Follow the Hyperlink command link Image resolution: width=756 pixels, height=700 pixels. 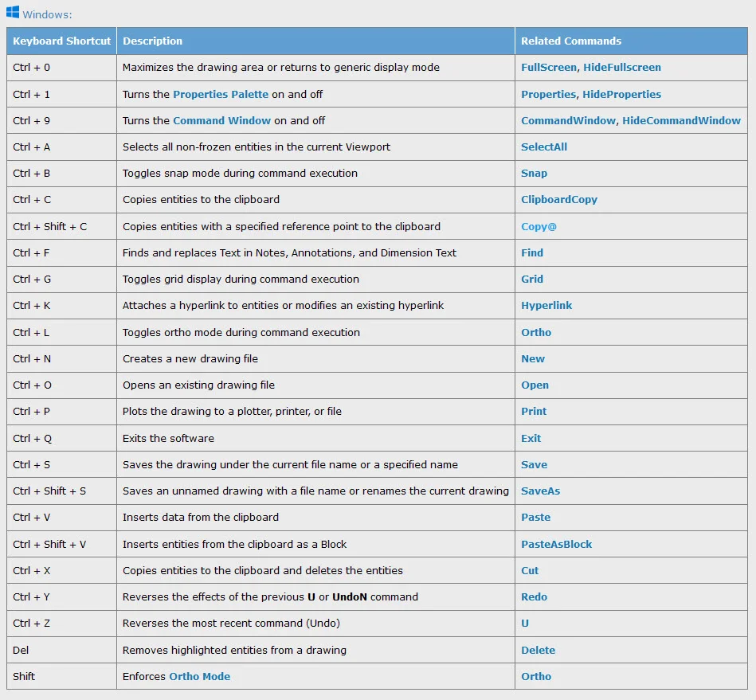point(546,305)
